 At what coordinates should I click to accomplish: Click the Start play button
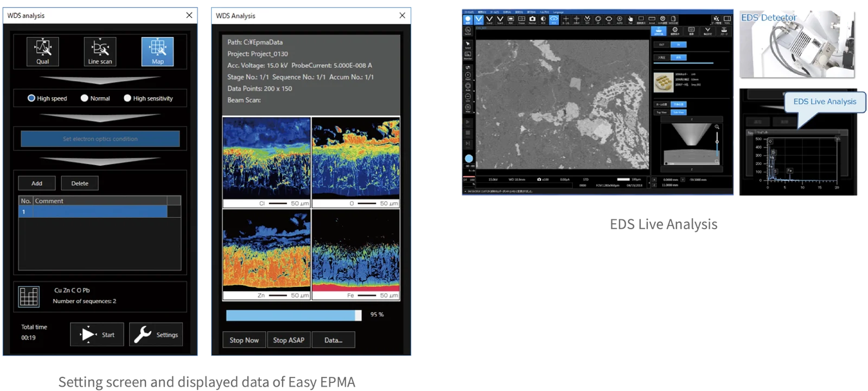pos(97,335)
